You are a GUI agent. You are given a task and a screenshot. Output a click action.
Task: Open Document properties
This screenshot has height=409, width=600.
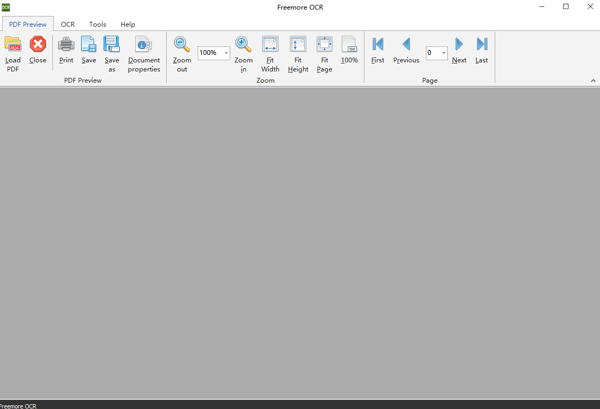click(x=143, y=45)
